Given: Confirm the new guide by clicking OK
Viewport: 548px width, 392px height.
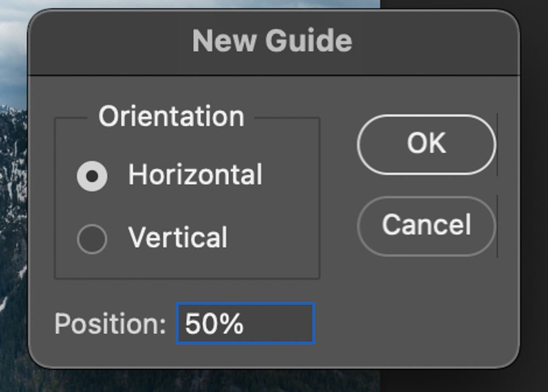Looking at the screenshot, I should point(425,143).
